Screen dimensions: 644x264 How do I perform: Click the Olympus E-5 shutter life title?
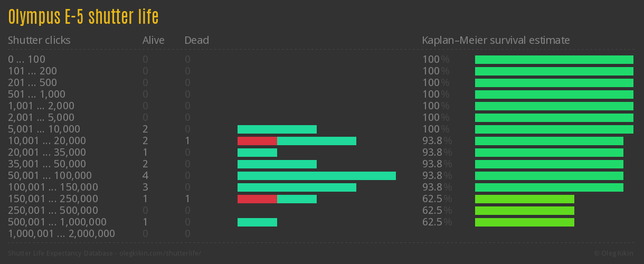click(x=83, y=17)
